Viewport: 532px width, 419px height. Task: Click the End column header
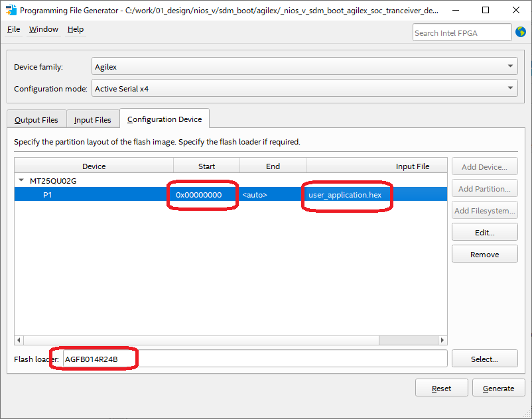[x=273, y=166]
